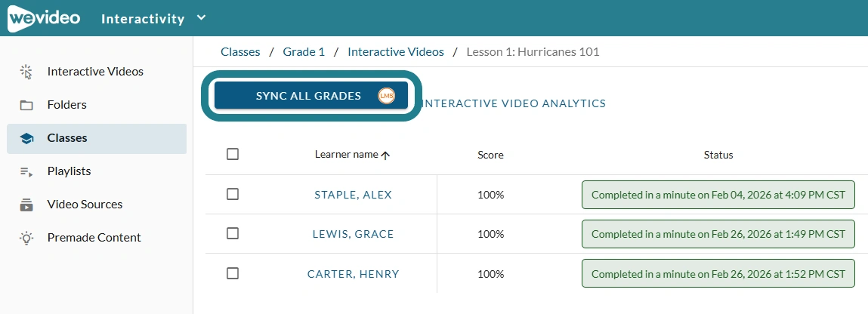The height and width of the screenshot is (314, 868).
Task: Click the Interactive Videos cursor icon in sidebar
Action: pos(26,72)
